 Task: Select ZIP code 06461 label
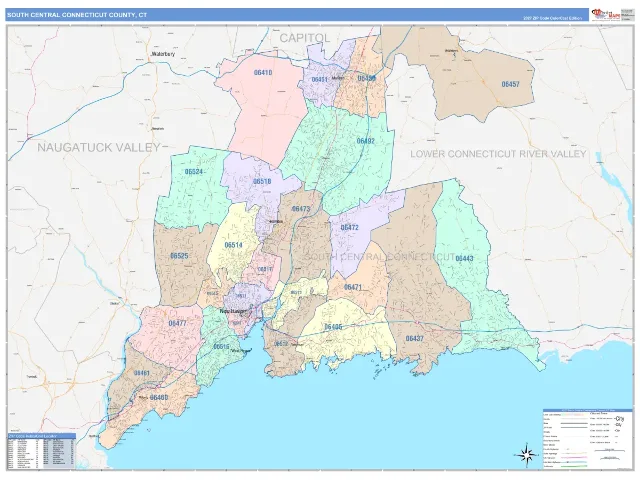tap(142, 373)
